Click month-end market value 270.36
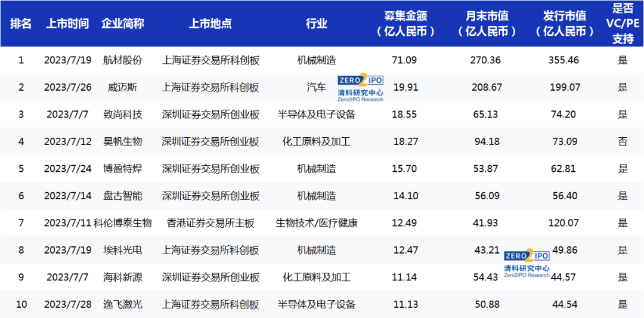Viewport: 644px width, 318px height. tap(485, 60)
